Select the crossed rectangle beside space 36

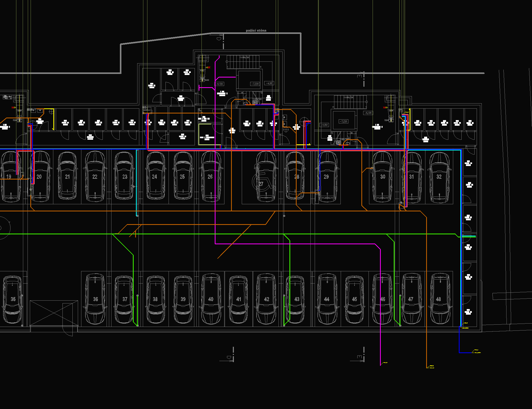tap(54, 313)
